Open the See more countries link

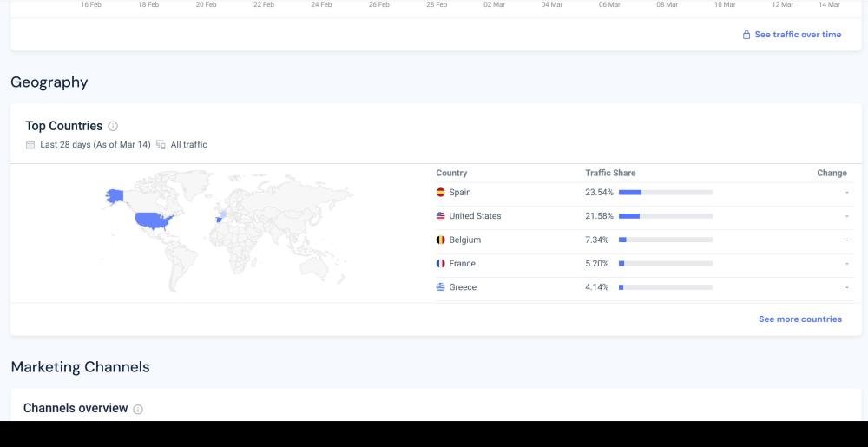pos(799,319)
